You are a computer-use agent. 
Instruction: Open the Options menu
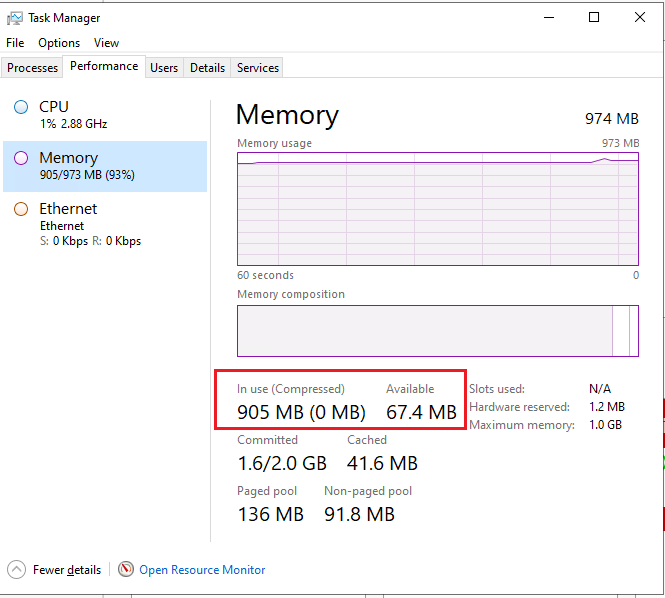[59, 43]
